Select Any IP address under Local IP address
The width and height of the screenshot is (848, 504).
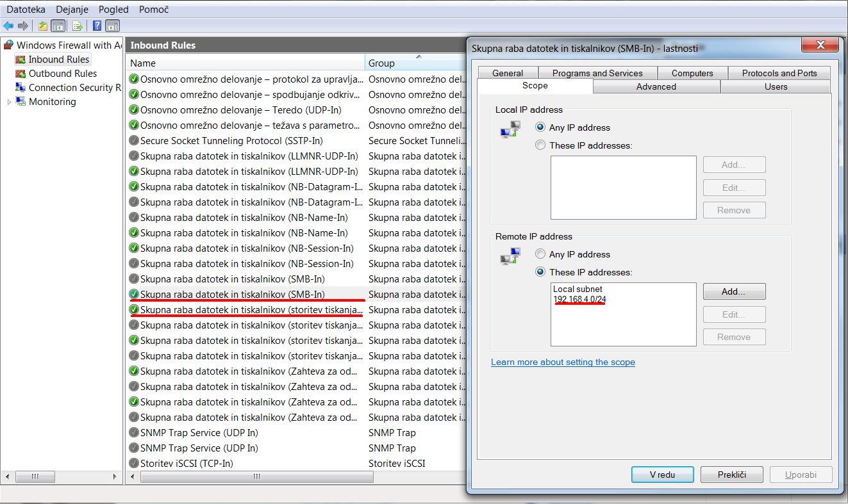[x=540, y=127]
